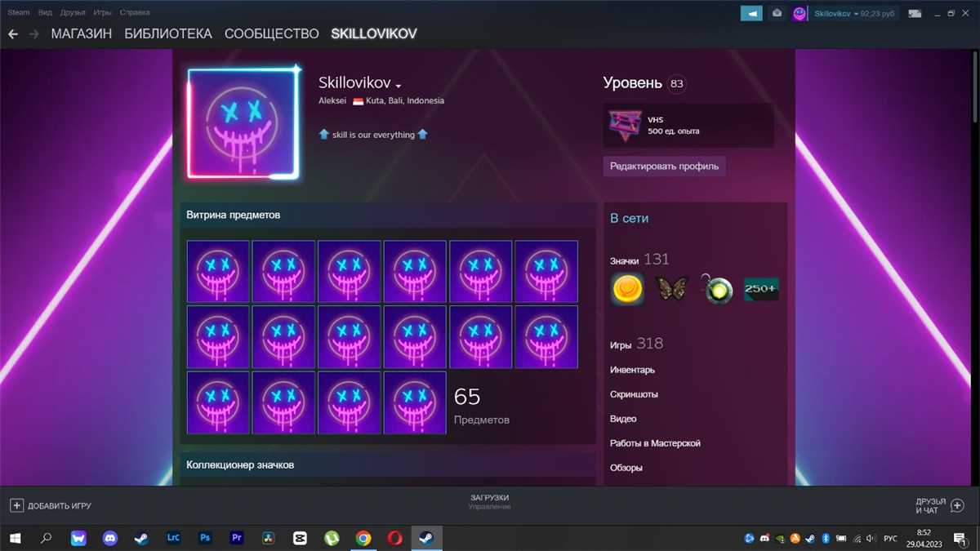Click the small avatar in title bar

[800, 13]
